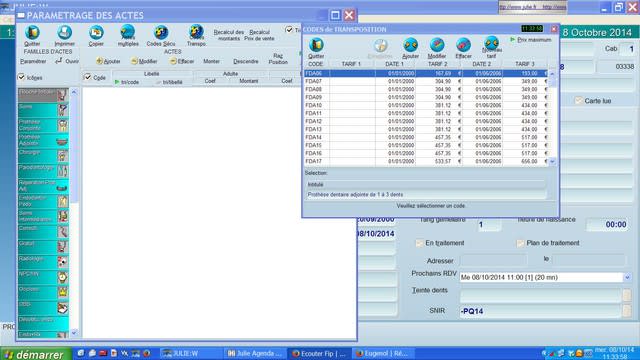
Task: Open Julie Agenda from the taskbar
Action: [x=255, y=353]
